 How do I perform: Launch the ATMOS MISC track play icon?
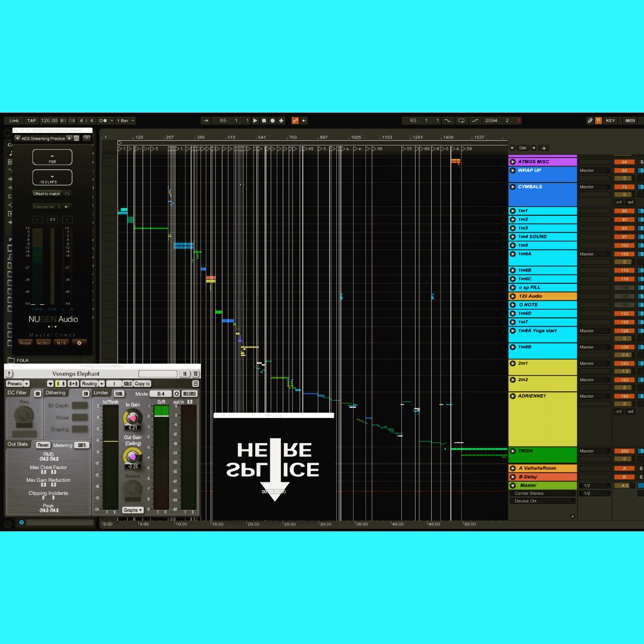pyautogui.click(x=513, y=162)
